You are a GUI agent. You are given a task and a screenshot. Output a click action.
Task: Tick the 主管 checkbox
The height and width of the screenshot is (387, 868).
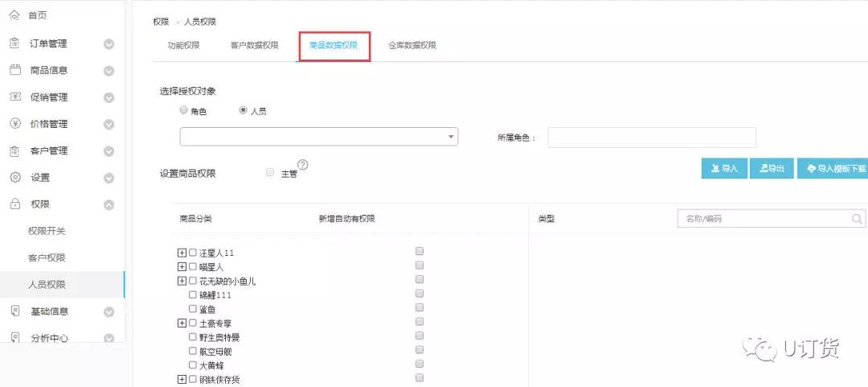(270, 172)
